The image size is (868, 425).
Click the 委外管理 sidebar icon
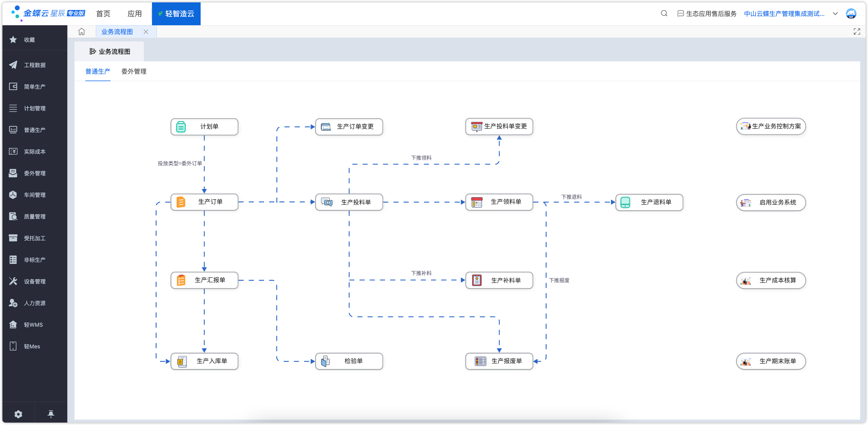click(x=13, y=173)
